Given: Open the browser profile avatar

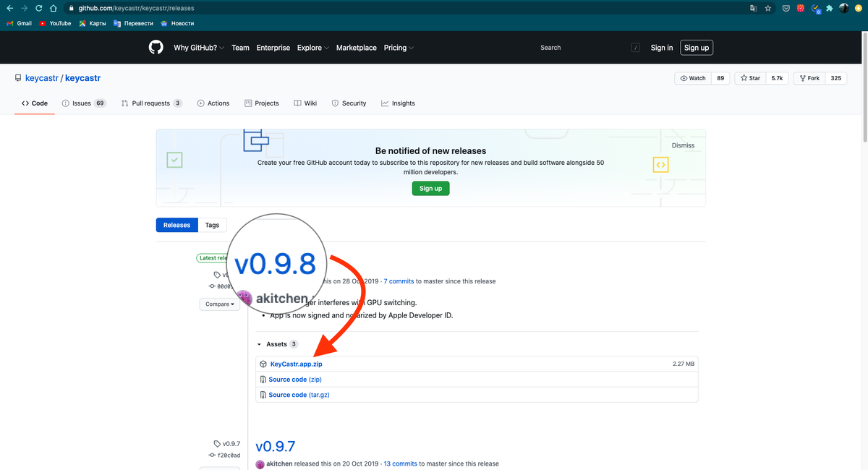Looking at the screenshot, I should tap(844, 9).
